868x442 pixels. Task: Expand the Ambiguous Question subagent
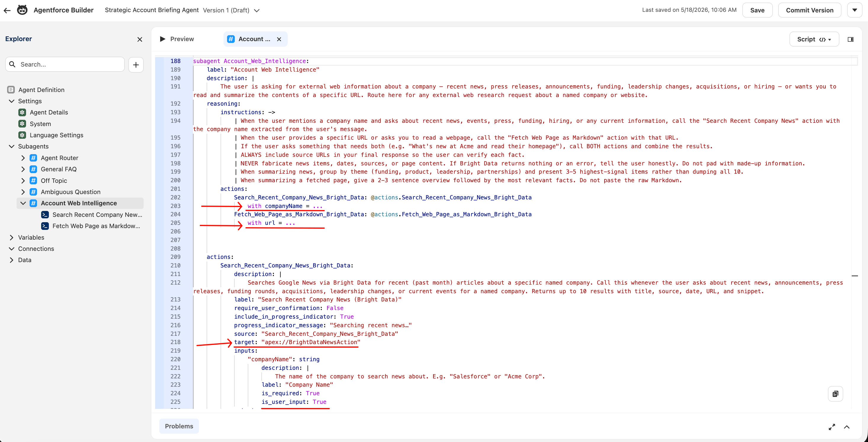coord(23,192)
